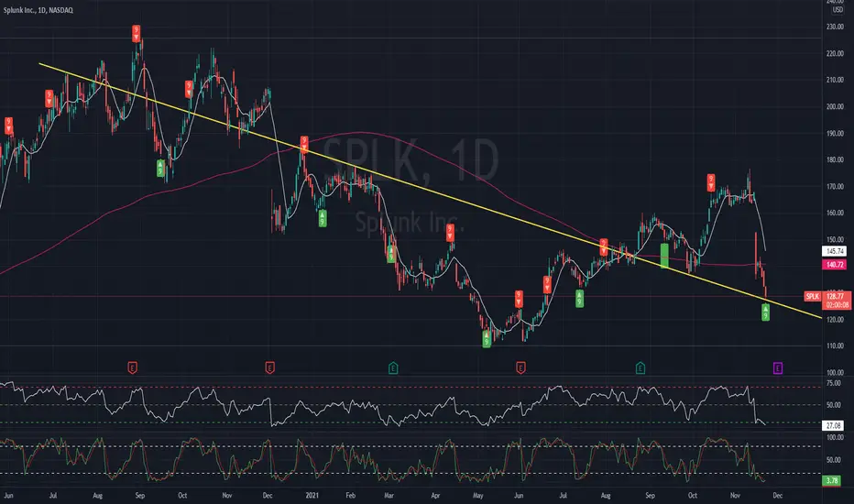Click the 75.00 RSI axis label
Image resolution: width=854 pixels, height=504 pixels.
(833, 384)
